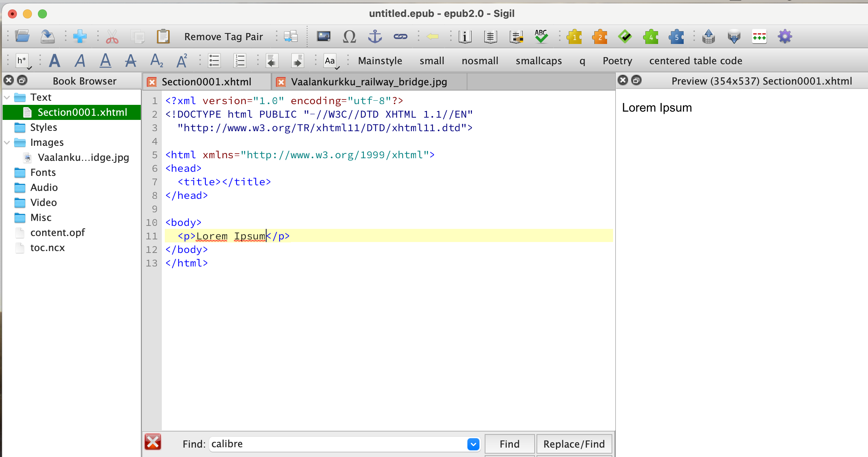This screenshot has height=457, width=868.
Task: Click the Metadata Editor info icon
Action: click(x=465, y=37)
